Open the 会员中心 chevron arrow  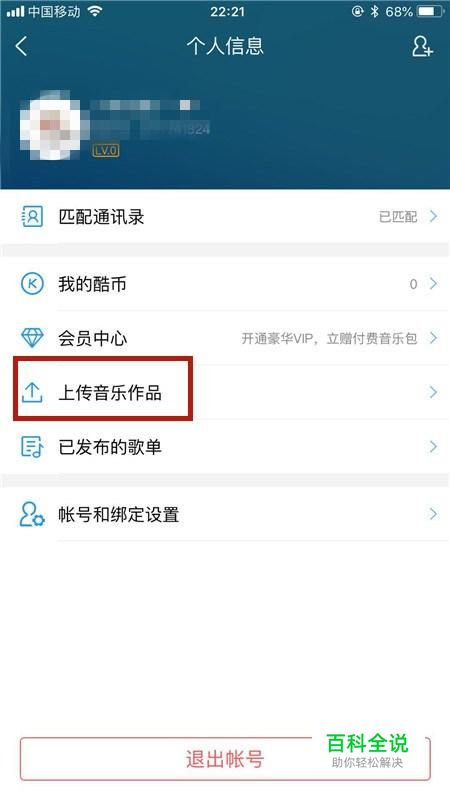point(434,338)
